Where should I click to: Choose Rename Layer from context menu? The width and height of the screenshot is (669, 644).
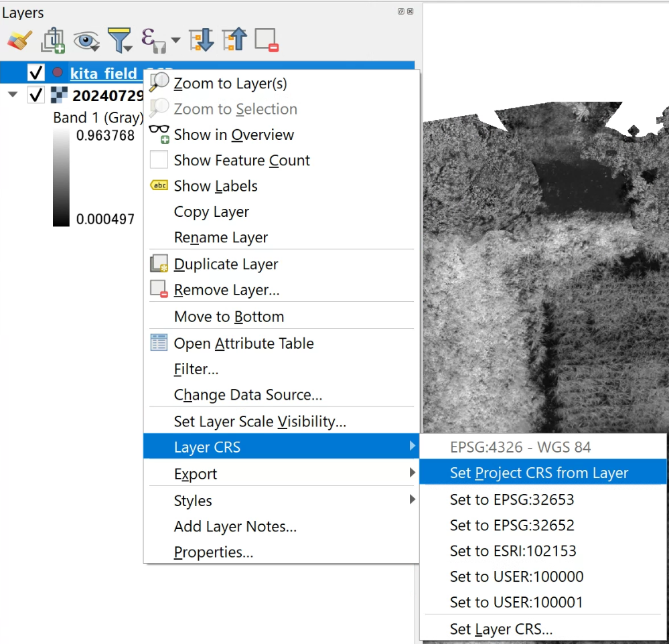(281, 237)
